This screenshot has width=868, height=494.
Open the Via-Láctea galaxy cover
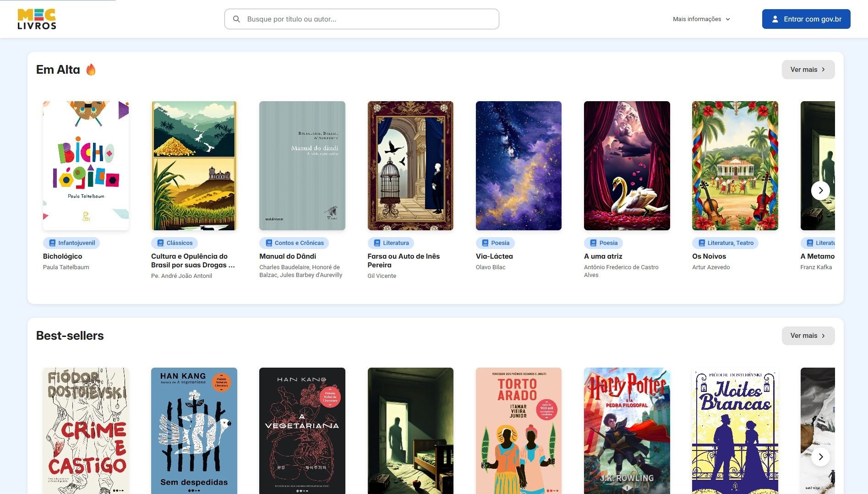click(x=519, y=166)
